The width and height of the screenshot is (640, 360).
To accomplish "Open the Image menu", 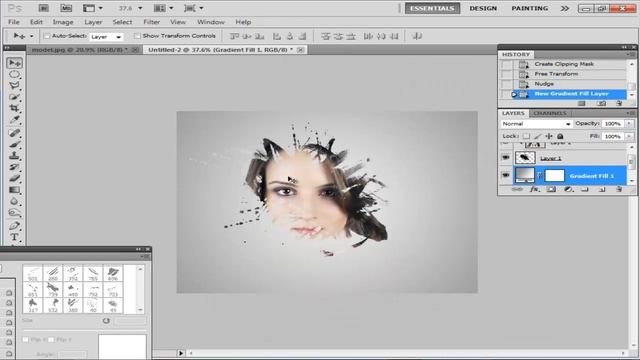I will pos(63,22).
